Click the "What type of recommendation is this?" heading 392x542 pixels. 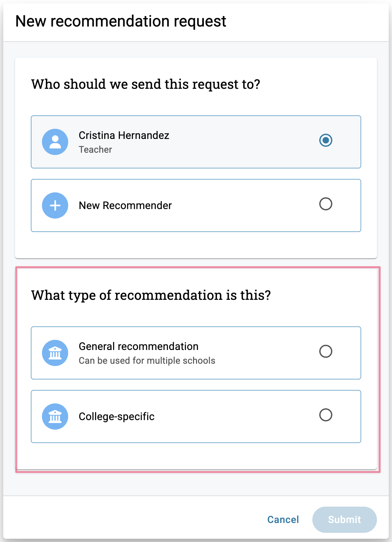(151, 295)
